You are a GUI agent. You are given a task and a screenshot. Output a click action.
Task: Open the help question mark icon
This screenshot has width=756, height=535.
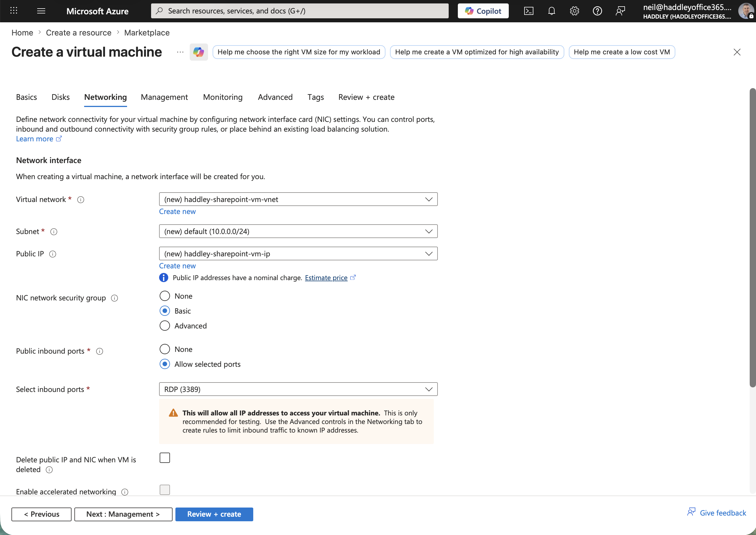pyautogui.click(x=597, y=11)
